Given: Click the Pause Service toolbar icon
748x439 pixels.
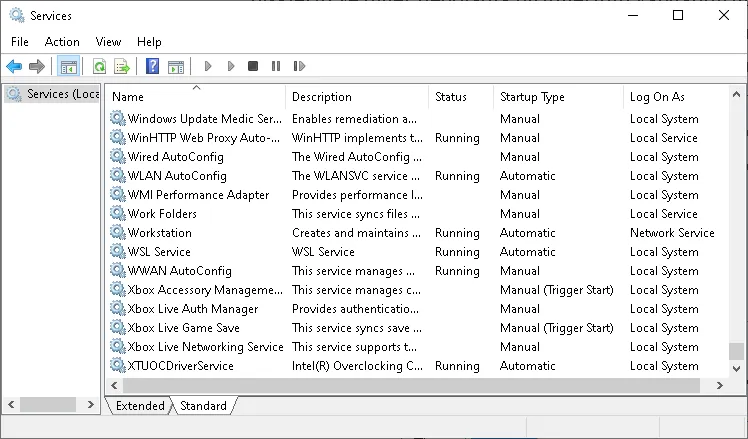Looking at the screenshot, I should 276,66.
